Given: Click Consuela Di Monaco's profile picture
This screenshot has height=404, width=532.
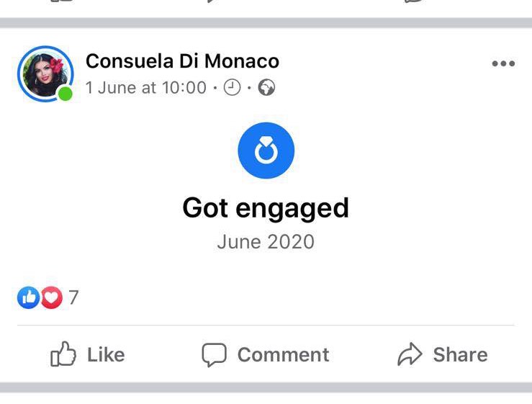Looking at the screenshot, I should tap(45, 73).
